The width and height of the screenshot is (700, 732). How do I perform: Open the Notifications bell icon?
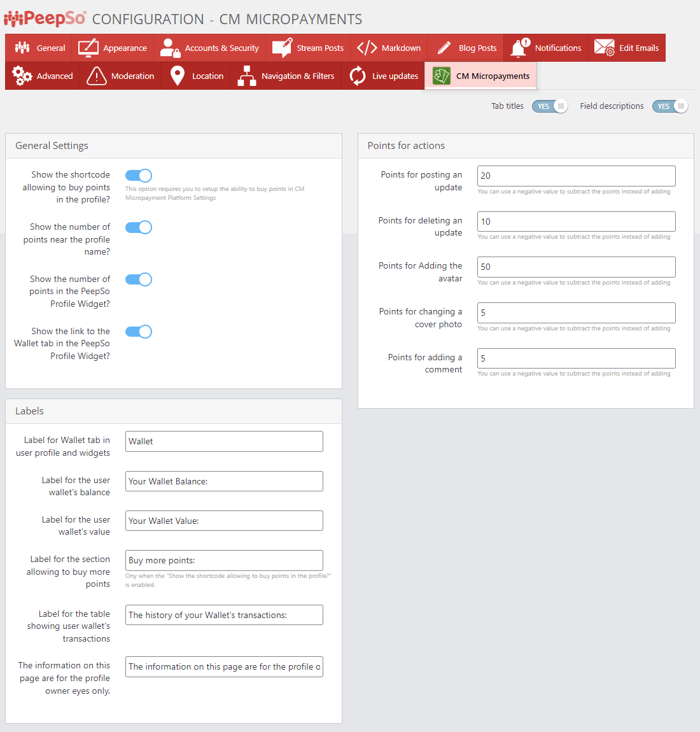[520, 48]
